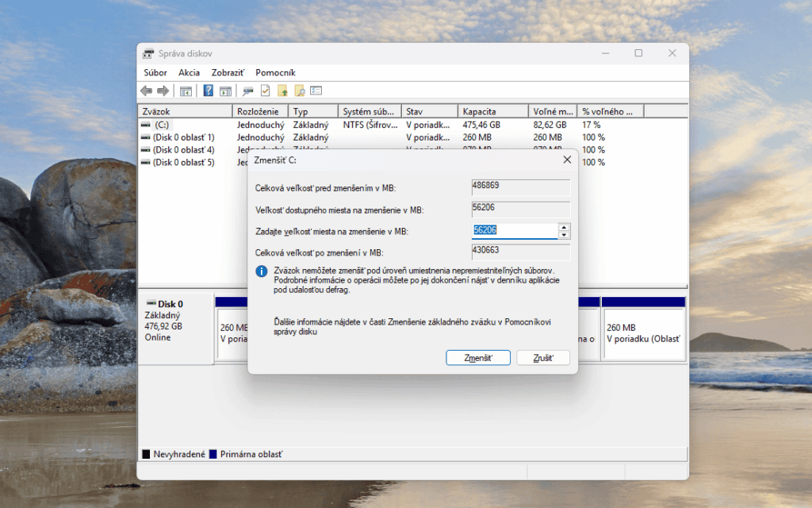Viewport: 812px width, 508px height.
Task: Click the shrink size input field
Action: pos(515,231)
